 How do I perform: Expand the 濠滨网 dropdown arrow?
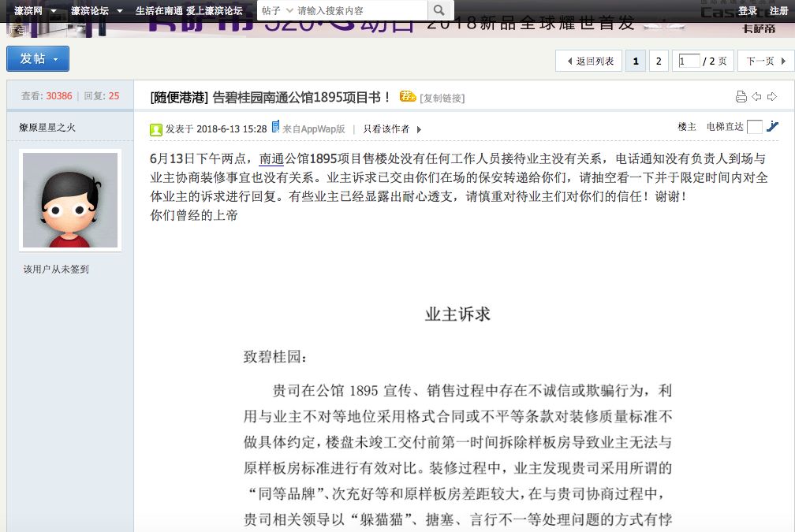(x=54, y=11)
